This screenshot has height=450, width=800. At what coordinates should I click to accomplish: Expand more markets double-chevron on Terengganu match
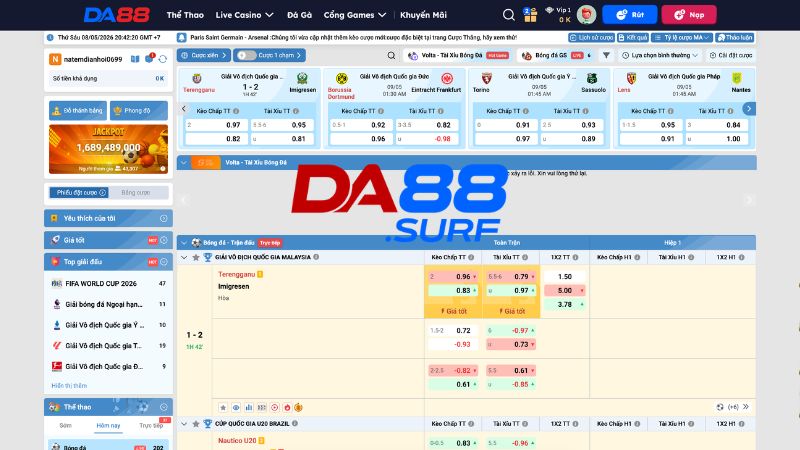(x=746, y=407)
